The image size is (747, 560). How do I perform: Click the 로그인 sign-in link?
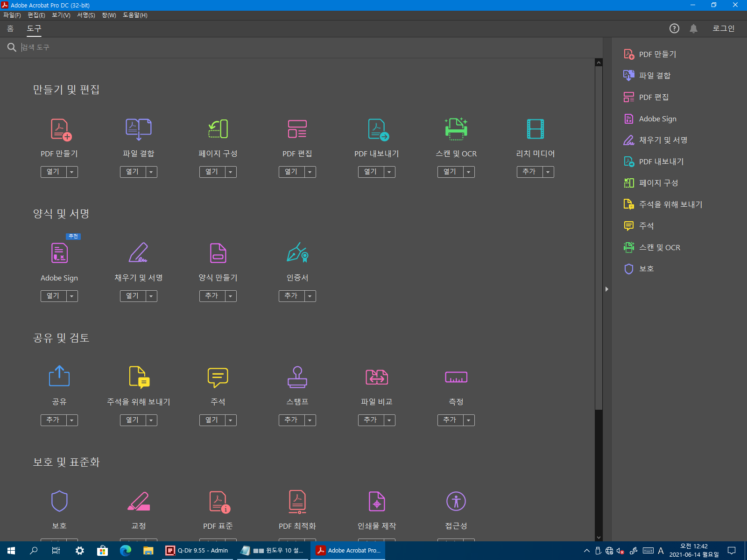[724, 28]
